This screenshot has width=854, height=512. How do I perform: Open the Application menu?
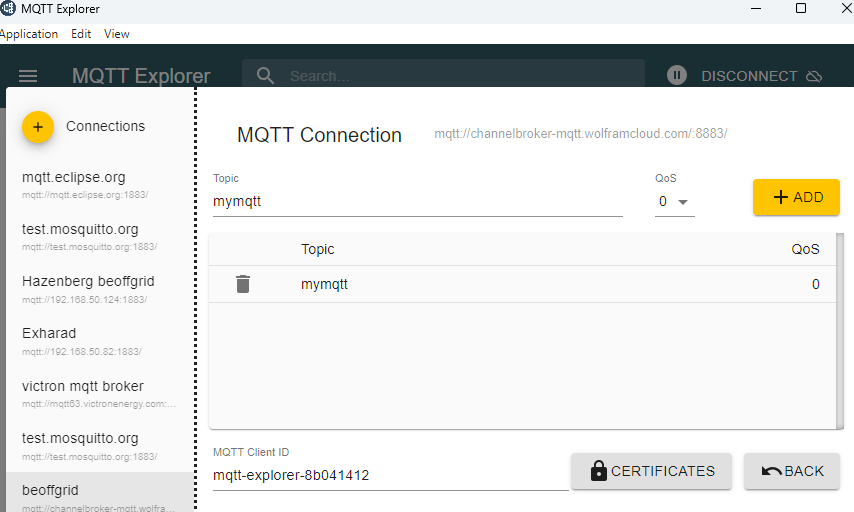click(28, 34)
